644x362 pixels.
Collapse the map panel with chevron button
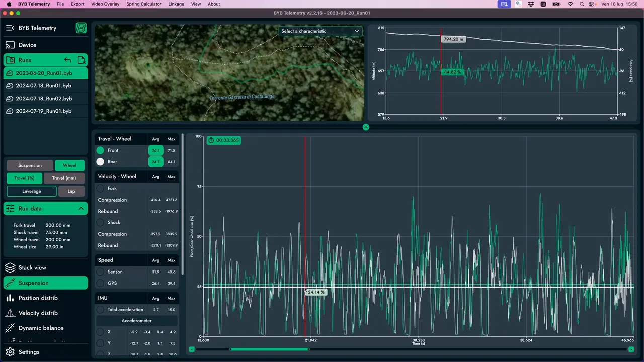click(x=366, y=127)
